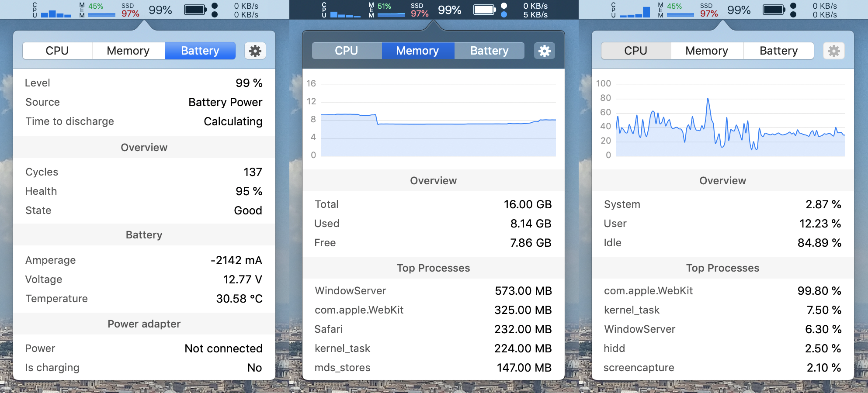This screenshot has width=868, height=393.
Task: Open the Battery tab in the dark panel
Action: 489,51
